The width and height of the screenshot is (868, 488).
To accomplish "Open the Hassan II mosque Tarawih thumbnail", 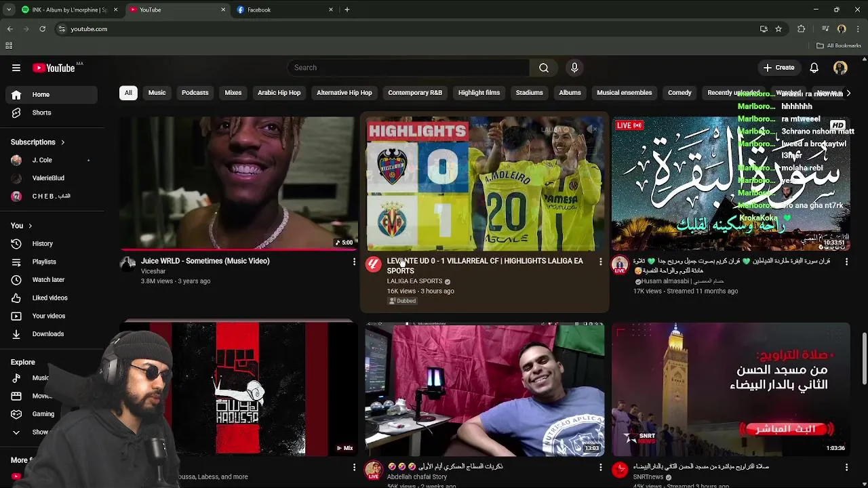I will (x=730, y=388).
